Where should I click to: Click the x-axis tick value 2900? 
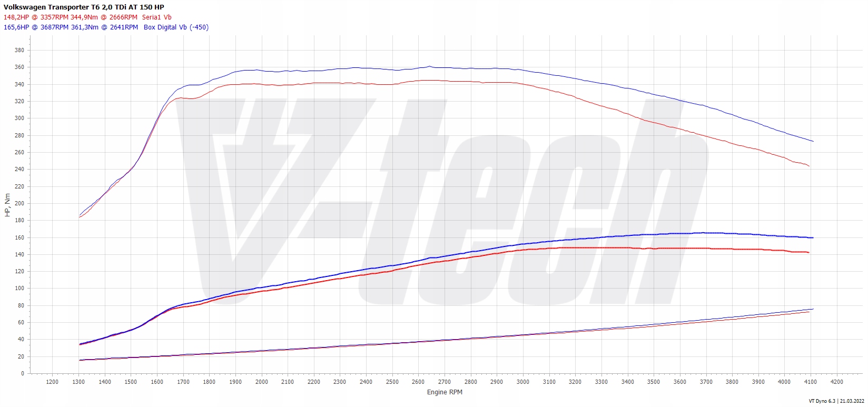pyautogui.click(x=497, y=382)
